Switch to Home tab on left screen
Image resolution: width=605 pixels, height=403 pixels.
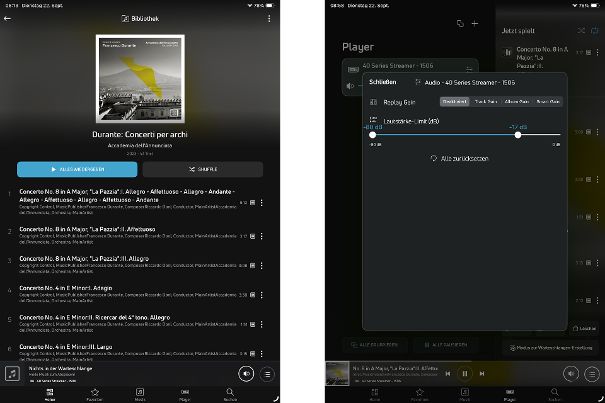(50, 395)
